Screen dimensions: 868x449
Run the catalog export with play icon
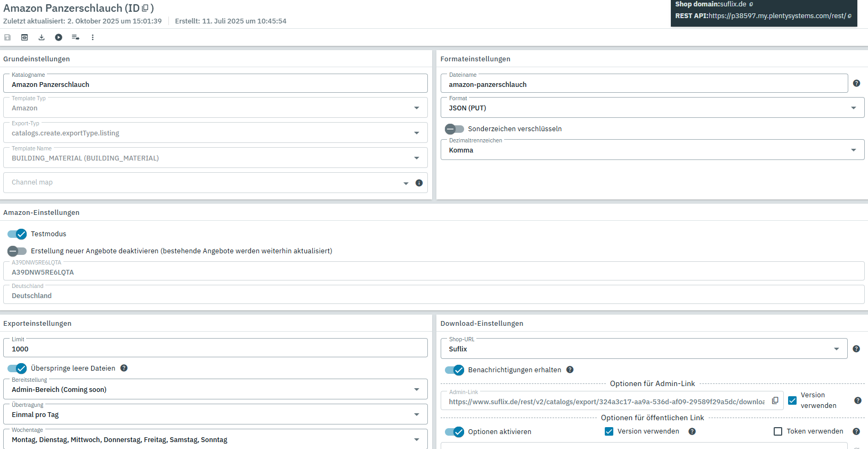coord(59,37)
